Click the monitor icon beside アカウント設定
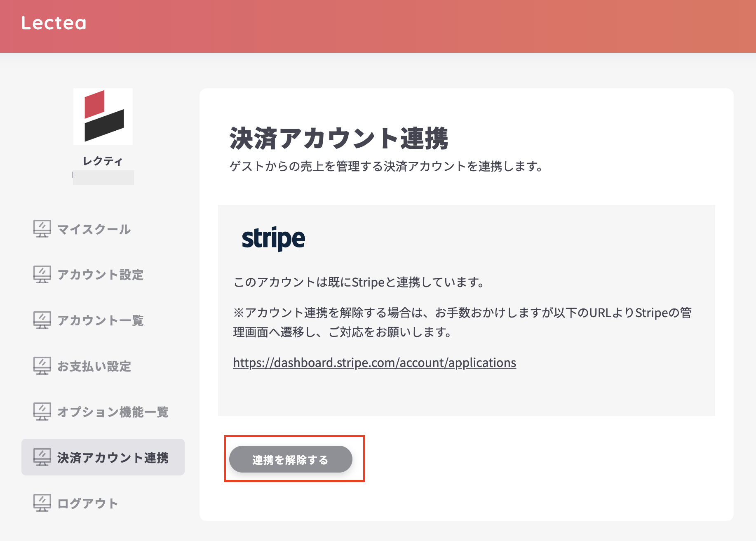The height and width of the screenshot is (541, 756). click(42, 275)
